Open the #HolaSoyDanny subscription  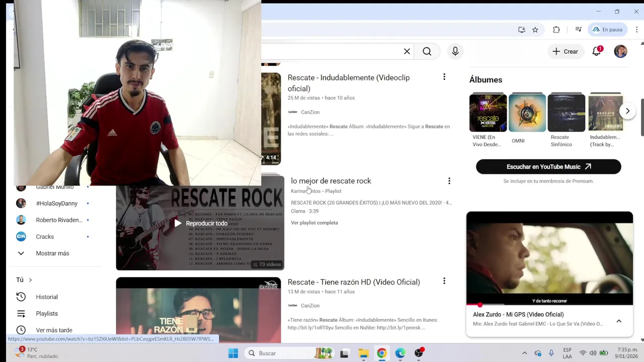coord(57,204)
